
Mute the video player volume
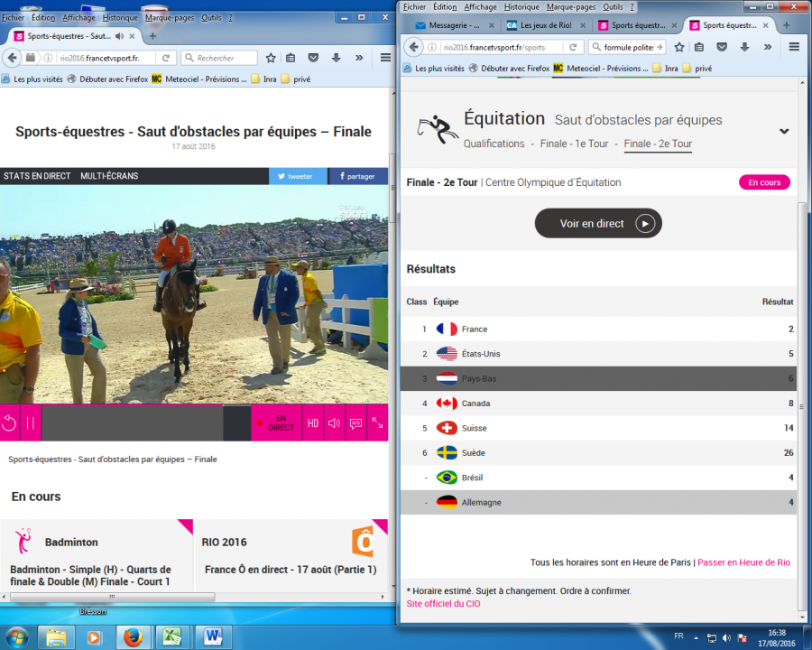click(x=334, y=422)
